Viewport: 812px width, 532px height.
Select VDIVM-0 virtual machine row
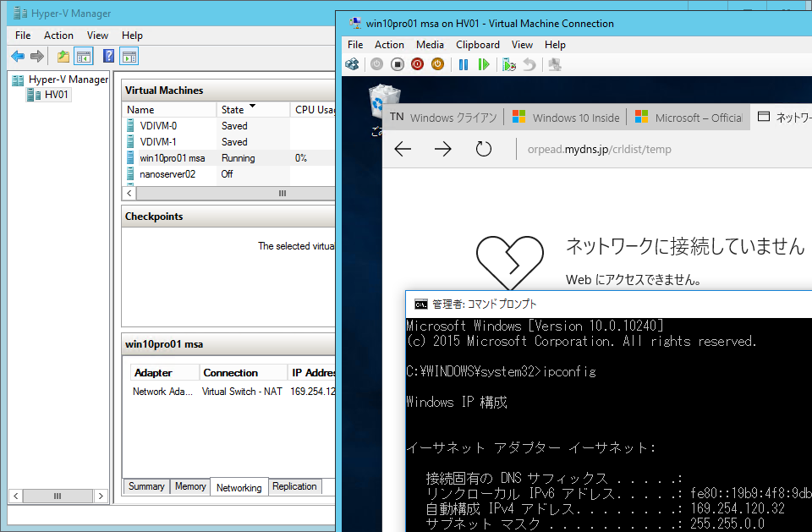(229, 126)
